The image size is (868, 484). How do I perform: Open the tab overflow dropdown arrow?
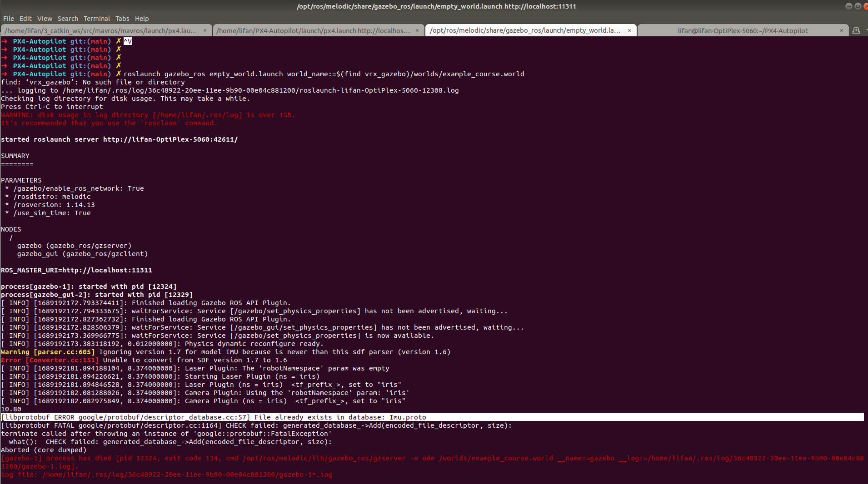click(x=866, y=30)
